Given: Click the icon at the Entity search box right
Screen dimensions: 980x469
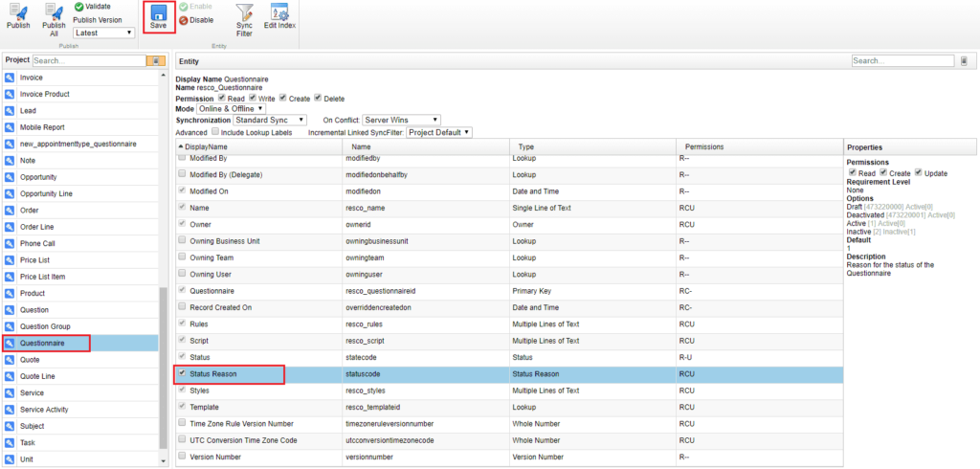Looking at the screenshot, I should pyautogui.click(x=964, y=60).
